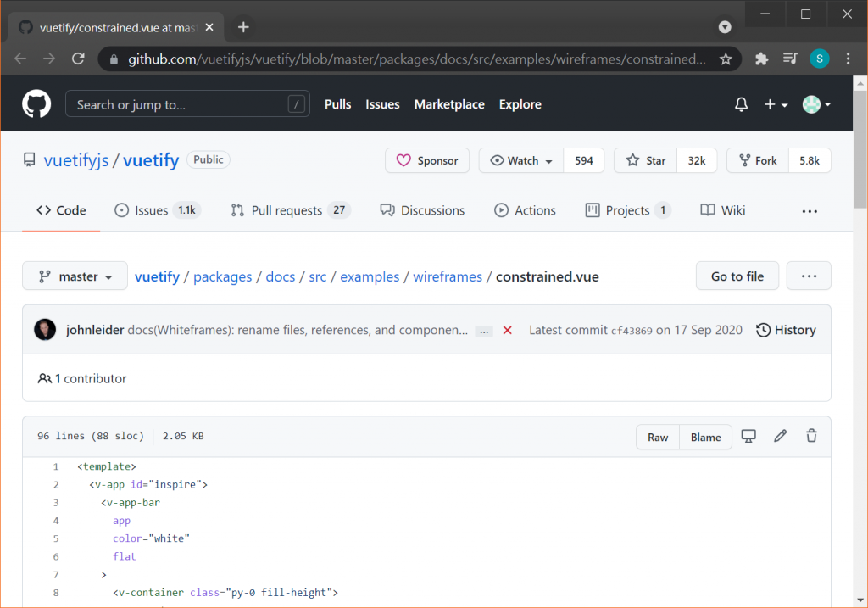Open commit cf43869 link
Screen dimensions: 868x608
tap(632, 331)
